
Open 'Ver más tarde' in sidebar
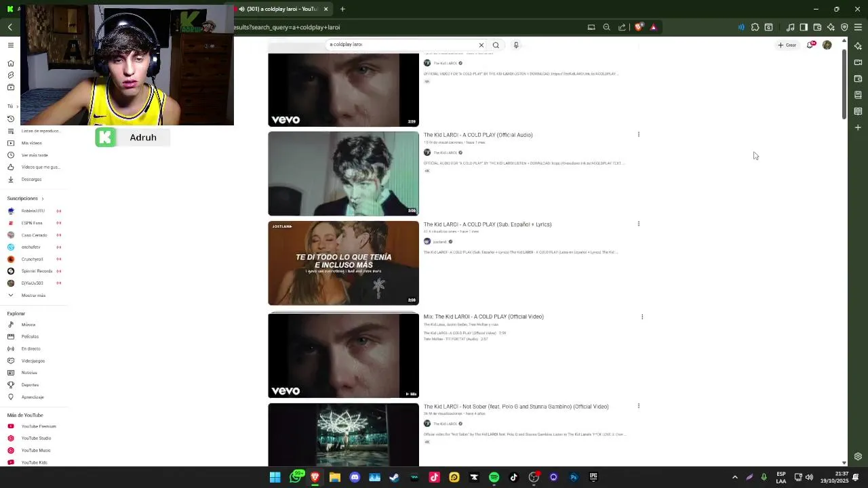point(33,155)
